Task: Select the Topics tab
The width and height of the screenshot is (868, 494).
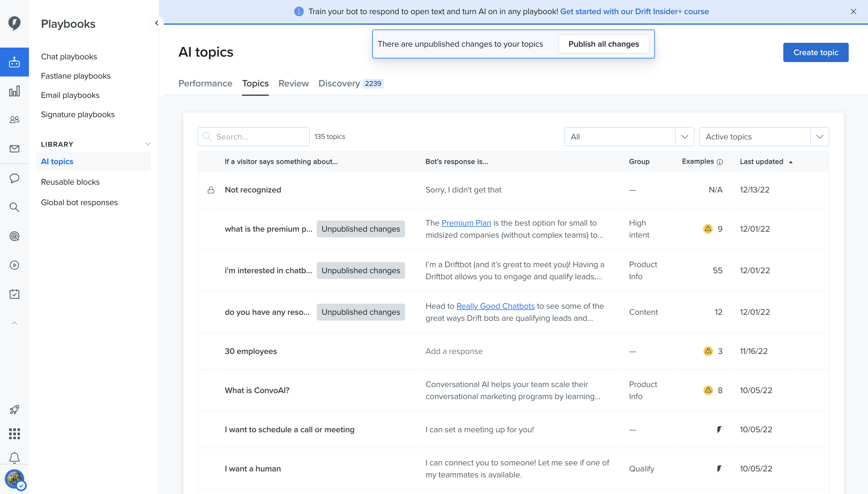Action: coord(255,83)
